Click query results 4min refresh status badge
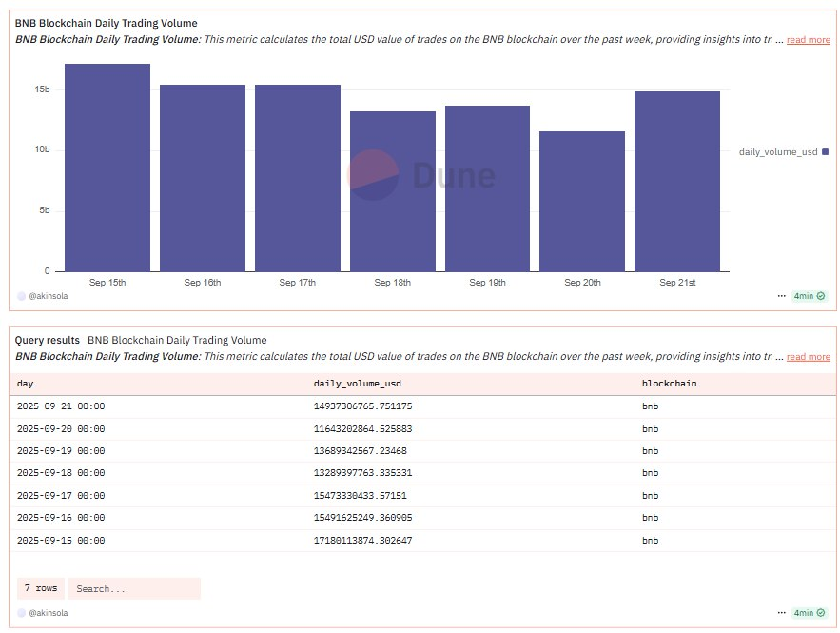This screenshot has height=633, width=840. coord(809,613)
